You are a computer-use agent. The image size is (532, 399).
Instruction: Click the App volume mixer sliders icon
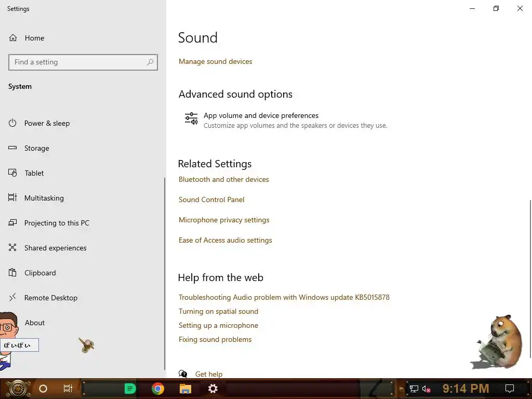(191, 119)
